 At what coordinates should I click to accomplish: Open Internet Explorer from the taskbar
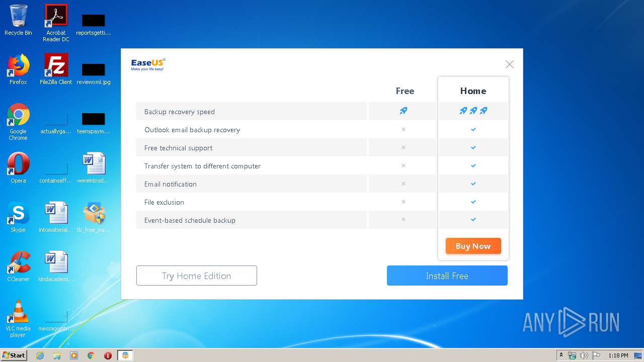[x=40, y=355]
